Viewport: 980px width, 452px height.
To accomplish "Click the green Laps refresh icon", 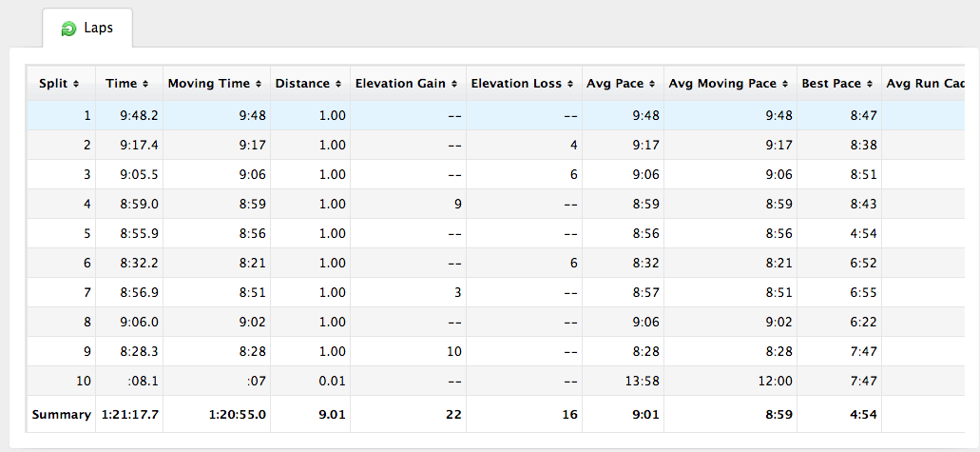I will click(x=68, y=29).
